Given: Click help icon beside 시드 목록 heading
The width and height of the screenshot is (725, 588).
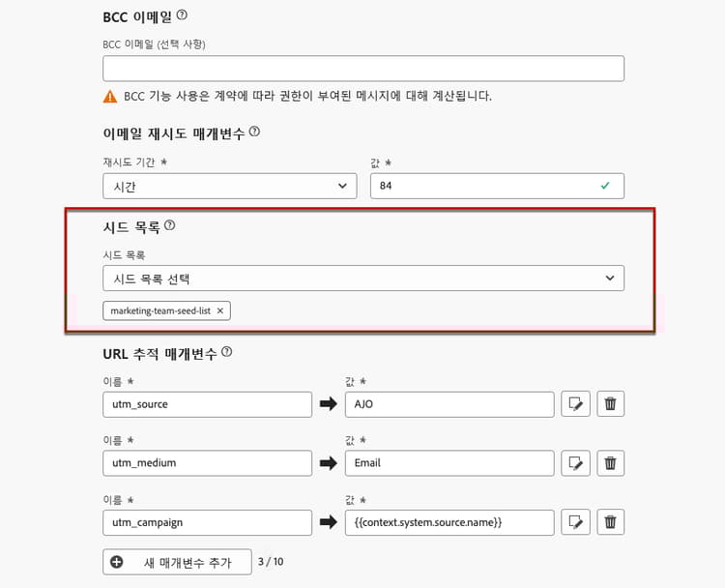Looking at the screenshot, I should 170,225.
